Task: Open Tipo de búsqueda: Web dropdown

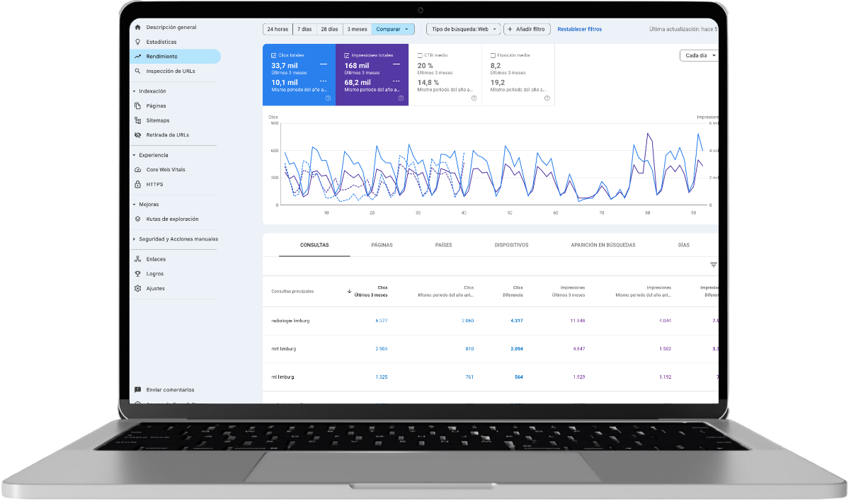Action: click(x=463, y=29)
